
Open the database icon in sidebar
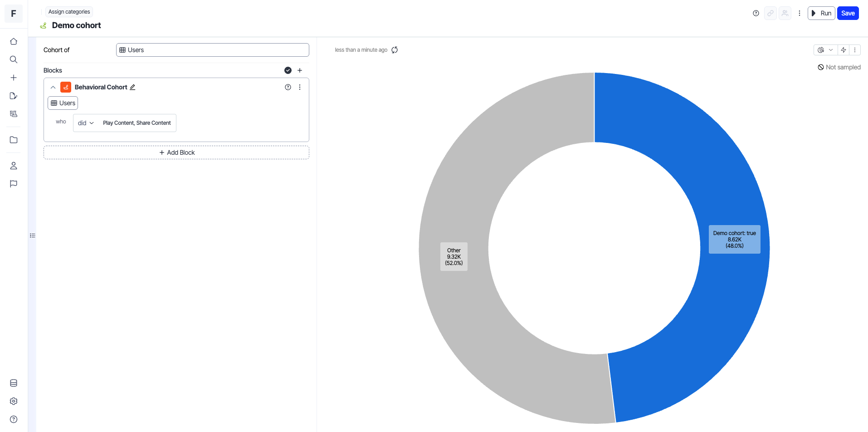pyautogui.click(x=14, y=383)
